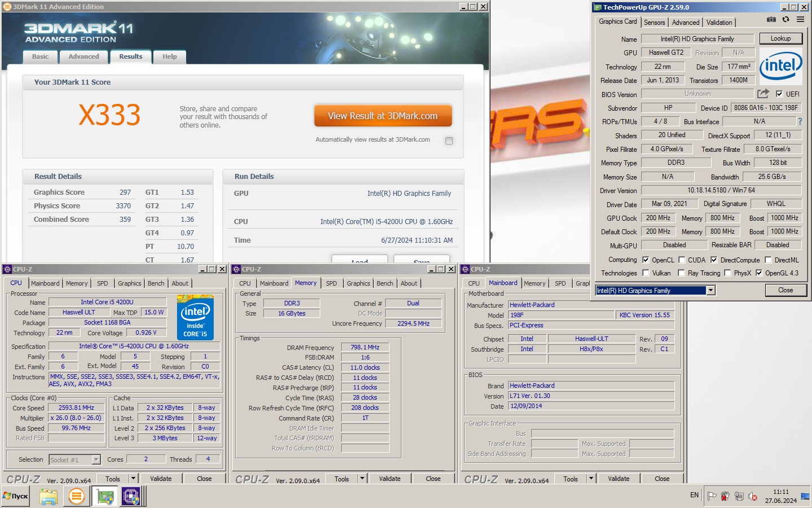Click the GPU-Z title bar icon
Screen dimensions: 812x508
point(598,7)
